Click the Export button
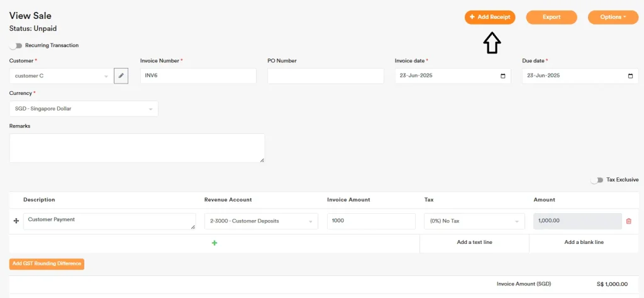This screenshot has height=298, width=644. pyautogui.click(x=552, y=17)
